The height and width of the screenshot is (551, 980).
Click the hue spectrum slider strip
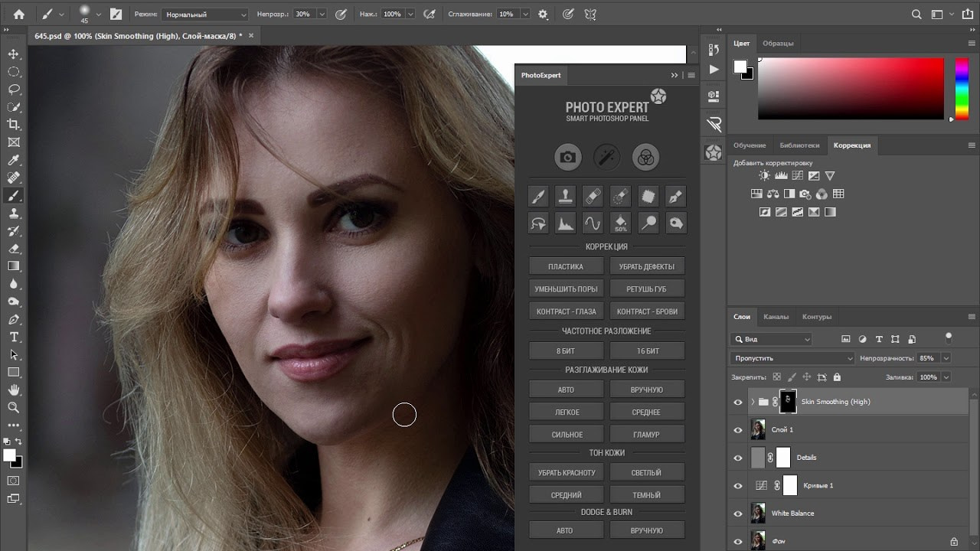pyautogui.click(x=962, y=88)
